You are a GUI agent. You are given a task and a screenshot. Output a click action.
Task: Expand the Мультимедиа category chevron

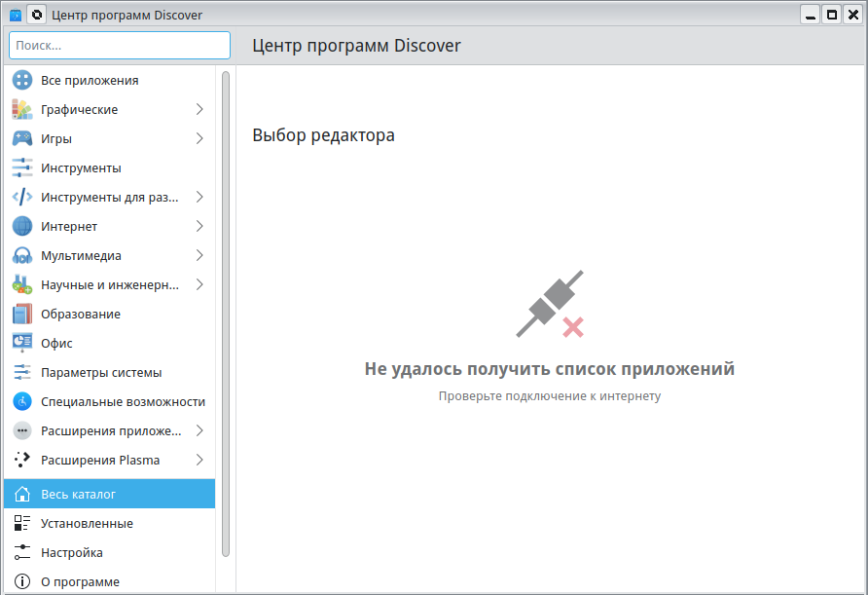(199, 255)
